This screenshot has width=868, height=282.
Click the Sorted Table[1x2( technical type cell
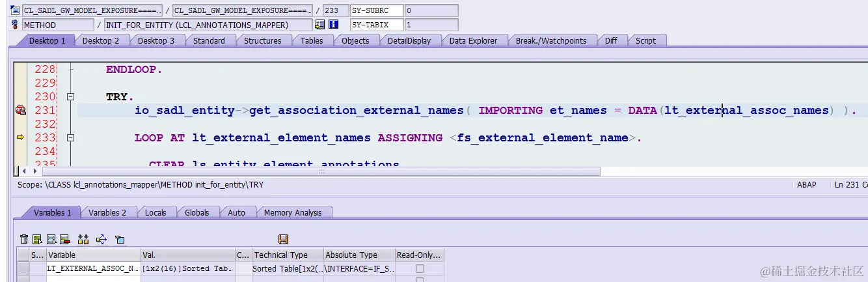click(x=287, y=268)
